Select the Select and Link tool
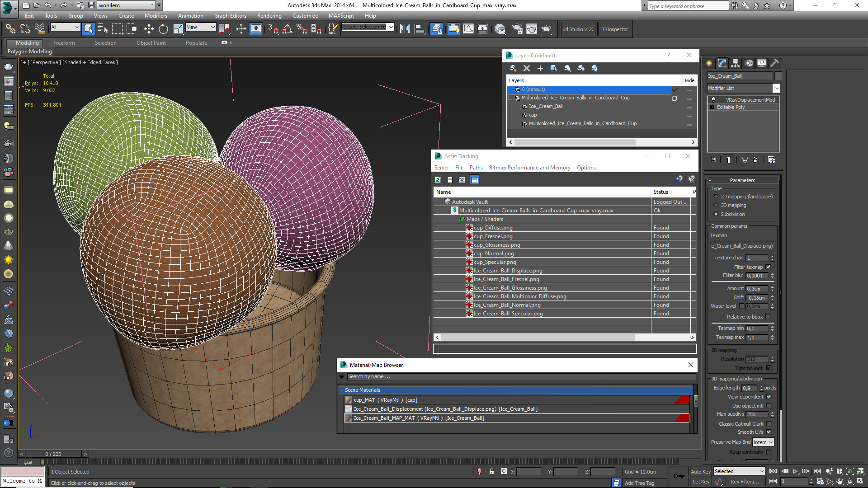The height and width of the screenshot is (488, 868). [10, 29]
